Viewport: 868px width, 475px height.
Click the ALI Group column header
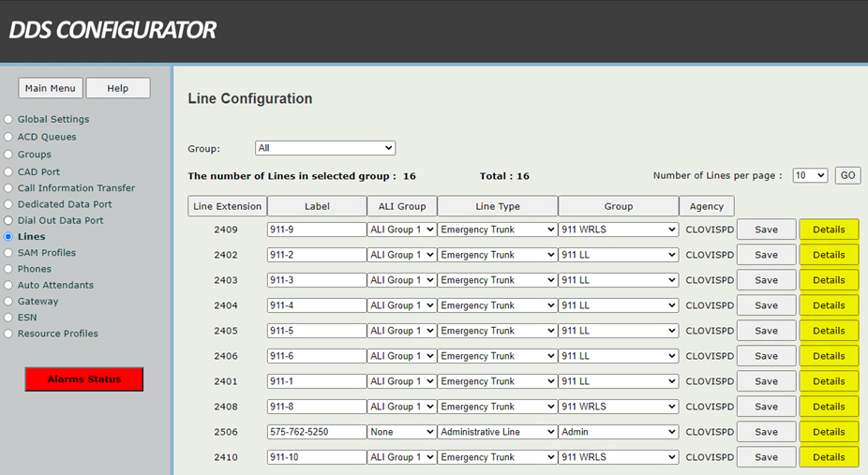402,206
